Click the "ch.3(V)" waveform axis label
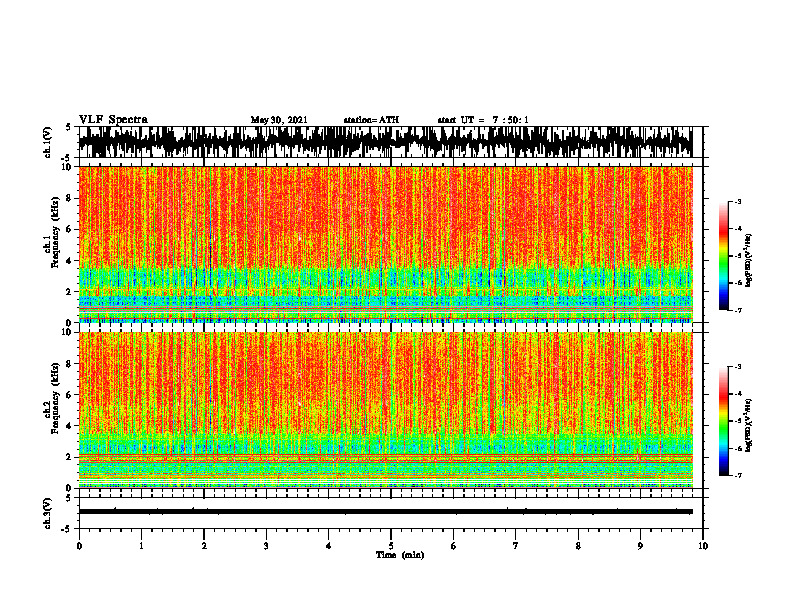 [x=48, y=513]
